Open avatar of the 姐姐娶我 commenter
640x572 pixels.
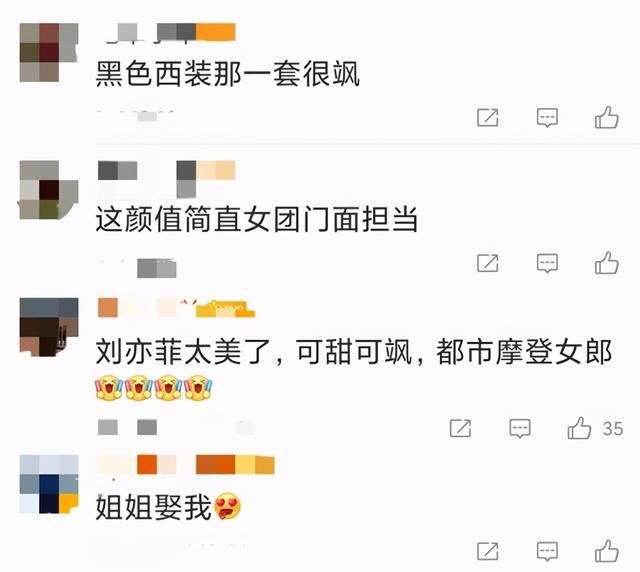click(x=49, y=484)
